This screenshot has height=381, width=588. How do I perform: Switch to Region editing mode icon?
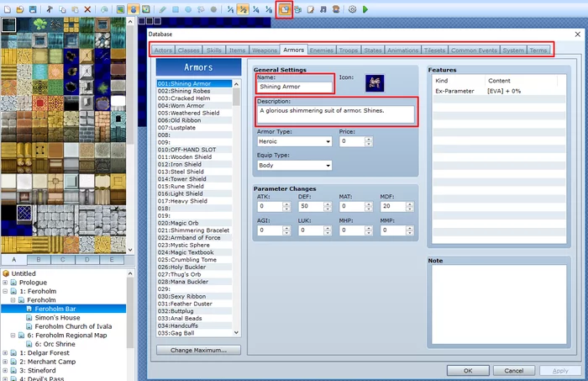146,9
